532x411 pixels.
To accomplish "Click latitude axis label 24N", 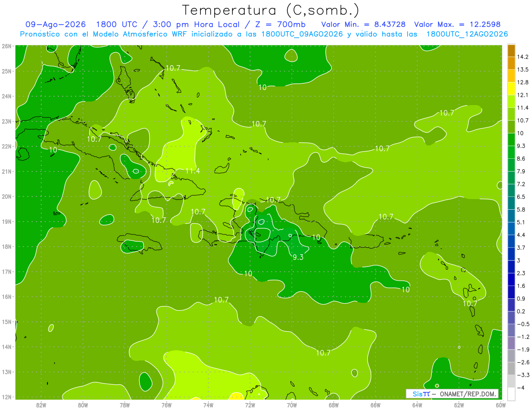I will (6, 96).
